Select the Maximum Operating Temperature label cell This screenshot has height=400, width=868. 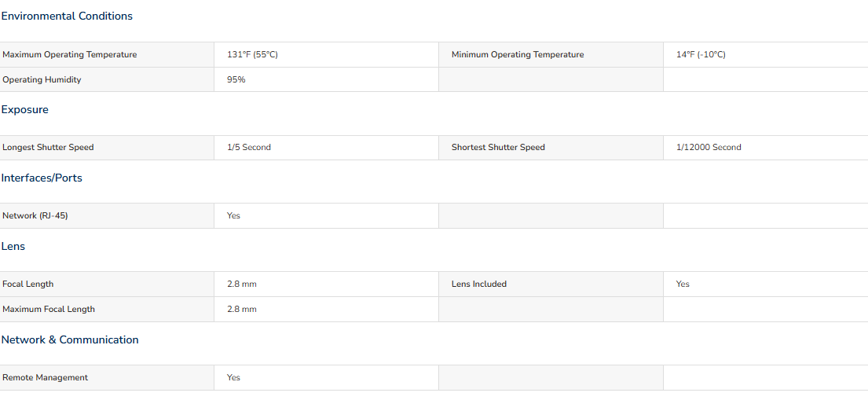coord(107,55)
